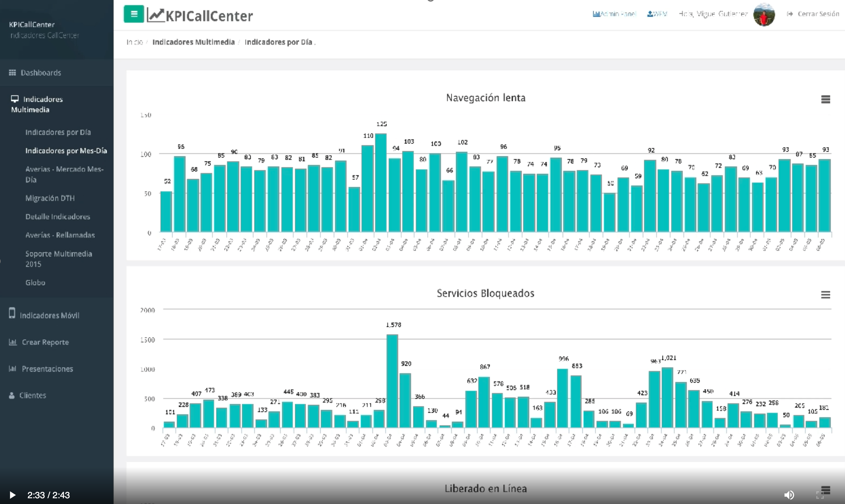Click the Dashboards grid icon
The image size is (845, 504).
click(x=12, y=73)
